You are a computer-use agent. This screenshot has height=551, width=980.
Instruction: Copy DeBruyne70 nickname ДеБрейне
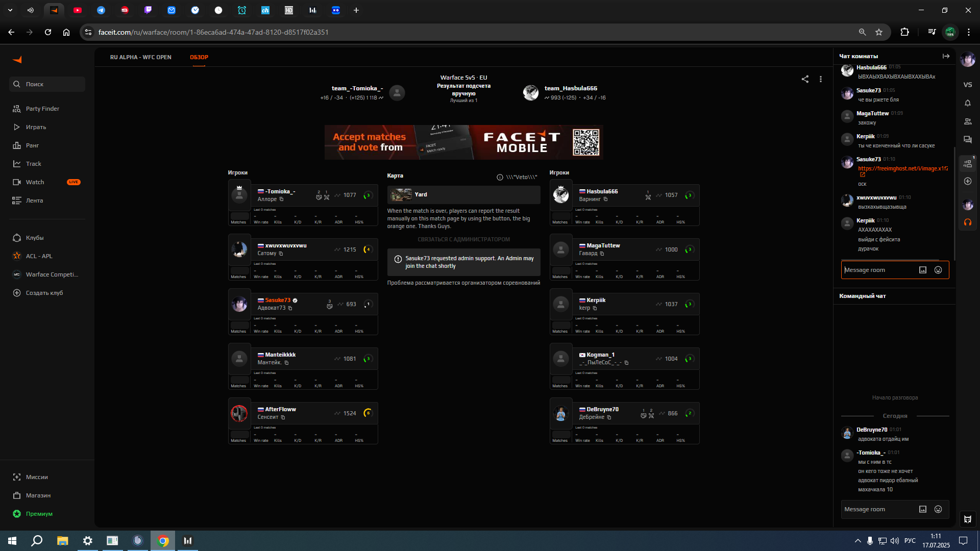pyautogui.click(x=609, y=417)
